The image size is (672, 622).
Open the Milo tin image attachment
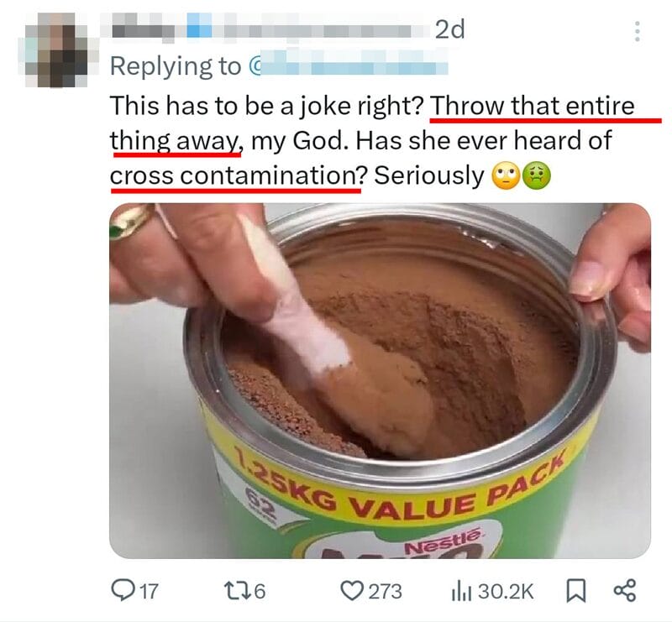click(x=381, y=381)
